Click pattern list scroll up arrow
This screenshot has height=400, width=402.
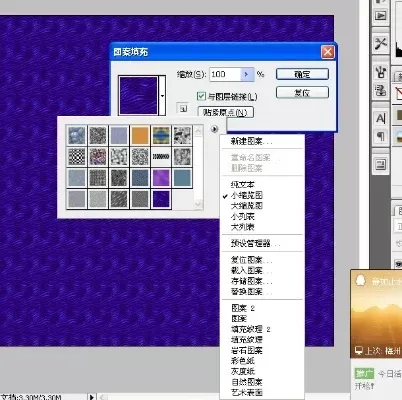coord(198,131)
